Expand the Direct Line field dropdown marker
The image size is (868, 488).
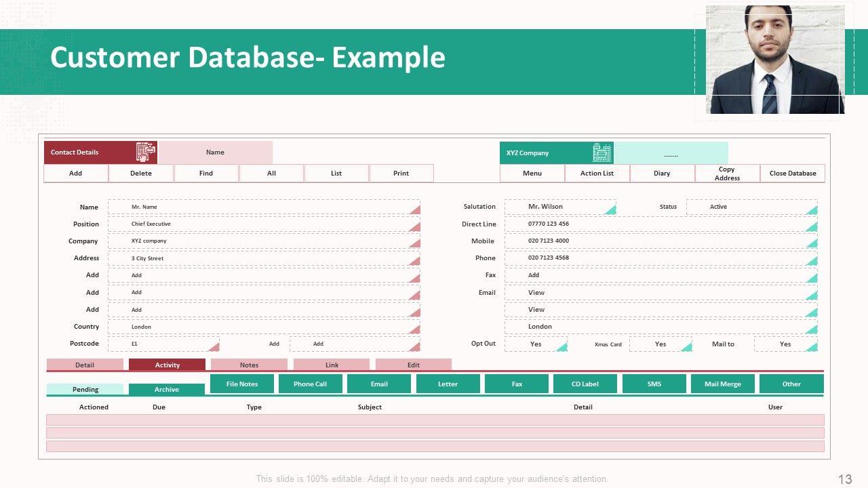(x=812, y=227)
